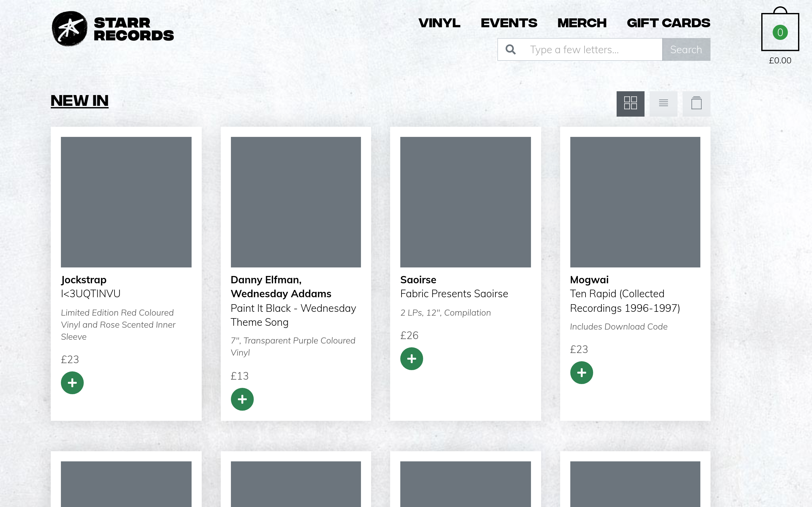Add Fabric Presents Saoirse to cart
The width and height of the screenshot is (812, 507).
pyautogui.click(x=411, y=358)
